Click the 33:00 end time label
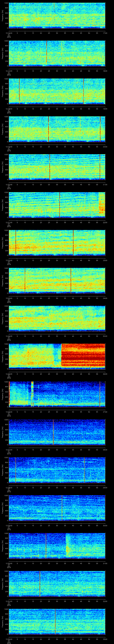The width and height of the screenshot is (114, 644). [x=105, y=639]
